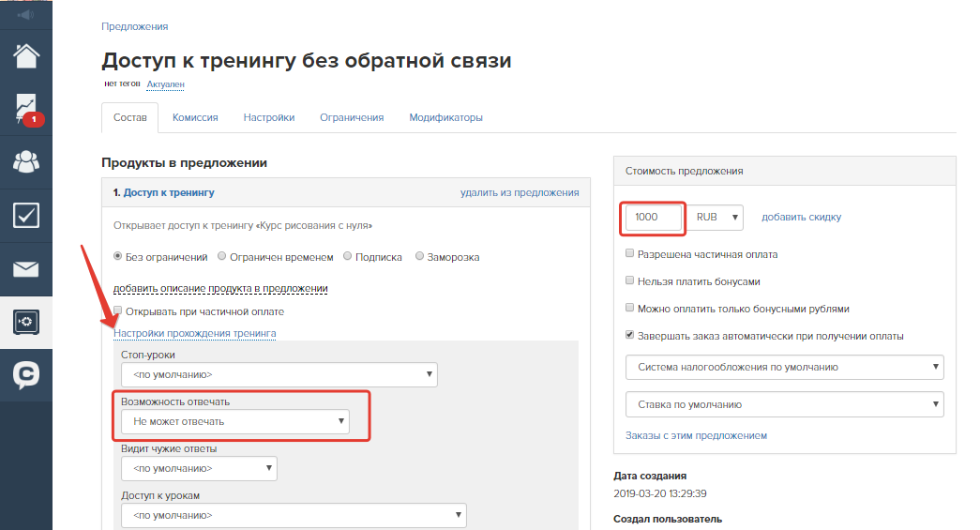980x530 pixels.
Task: Open the home icon in sidebar
Action: click(x=26, y=56)
